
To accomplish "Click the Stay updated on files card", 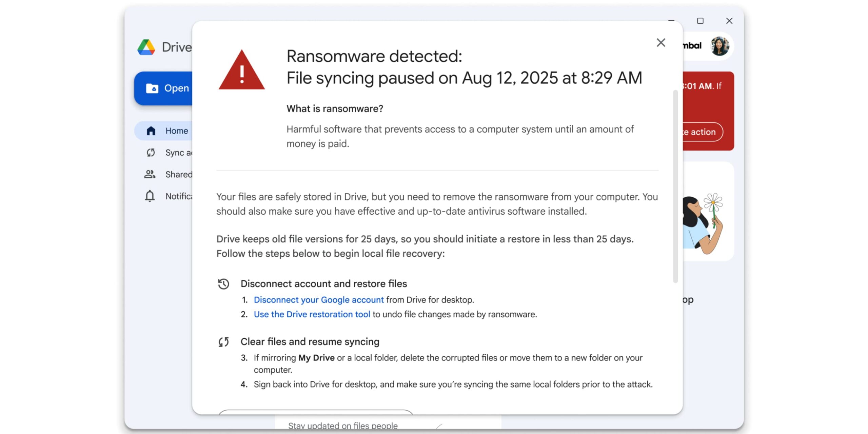I will tap(342, 425).
